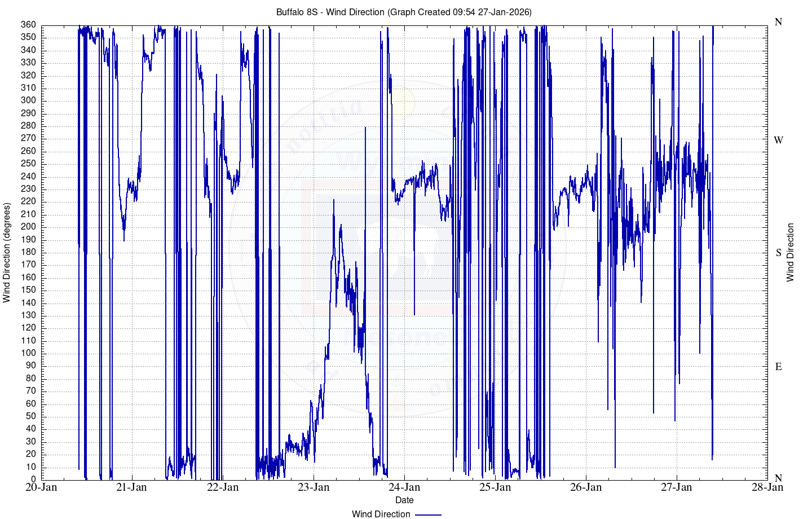The height and width of the screenshot is (519, 812).
Task: Click the 'Wind Direction' legend text at bottom
Action: (381, 514)
